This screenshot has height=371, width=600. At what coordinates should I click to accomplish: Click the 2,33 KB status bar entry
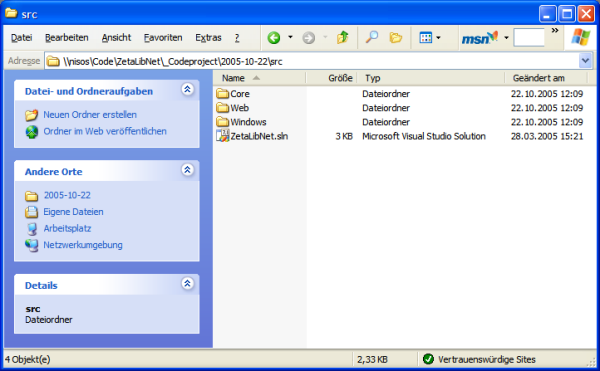[372, 360]
